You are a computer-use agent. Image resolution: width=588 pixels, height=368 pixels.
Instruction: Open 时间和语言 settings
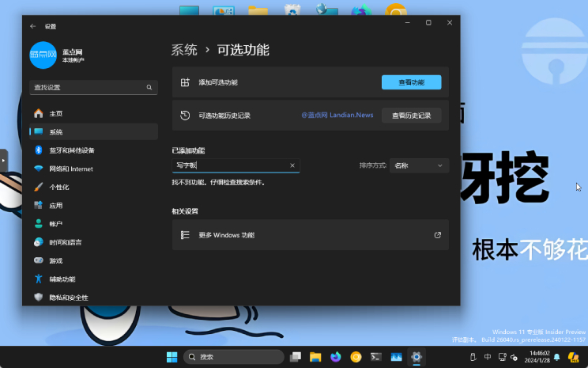65,242
